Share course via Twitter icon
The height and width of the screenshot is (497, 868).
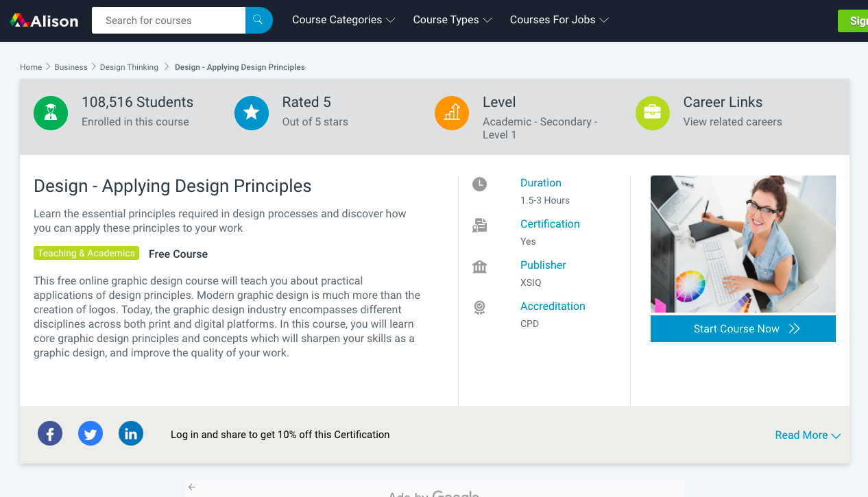91,434
